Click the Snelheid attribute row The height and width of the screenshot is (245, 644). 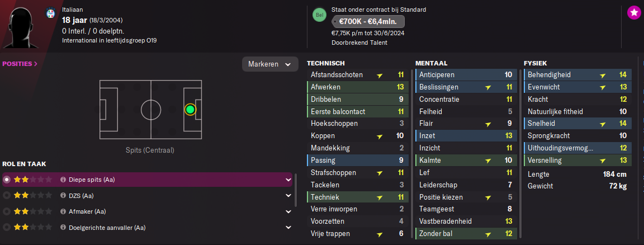(575, 123)
